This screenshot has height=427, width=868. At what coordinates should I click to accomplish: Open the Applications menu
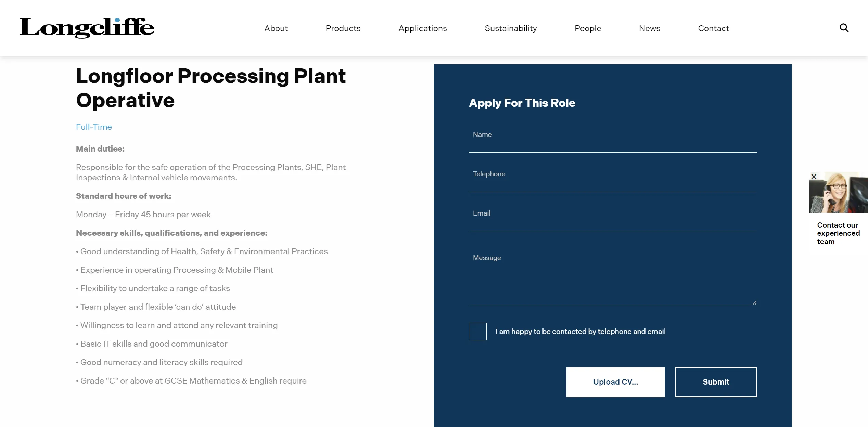click(x=423, y=28)
